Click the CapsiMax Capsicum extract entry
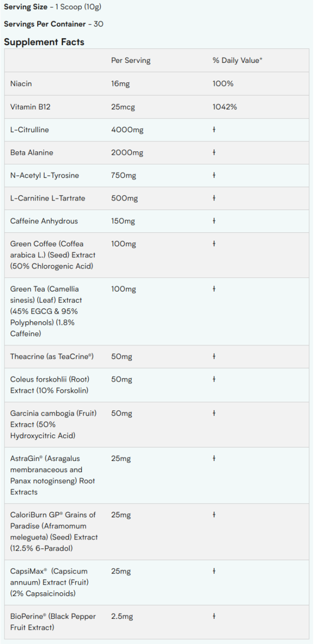 coord(49,582)
